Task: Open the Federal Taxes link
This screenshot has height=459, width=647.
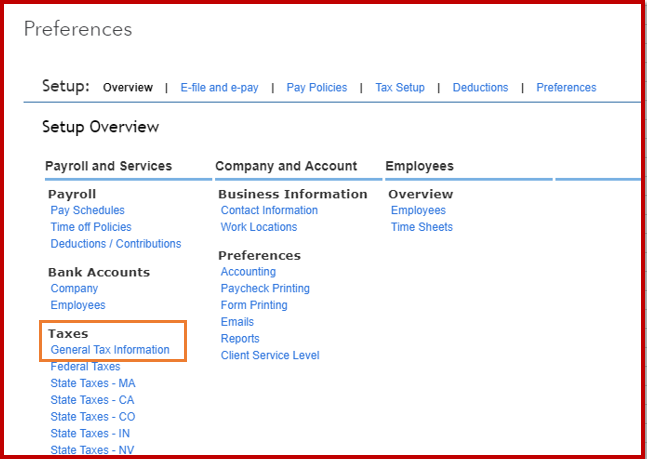Action: click(x=85, y=367)
